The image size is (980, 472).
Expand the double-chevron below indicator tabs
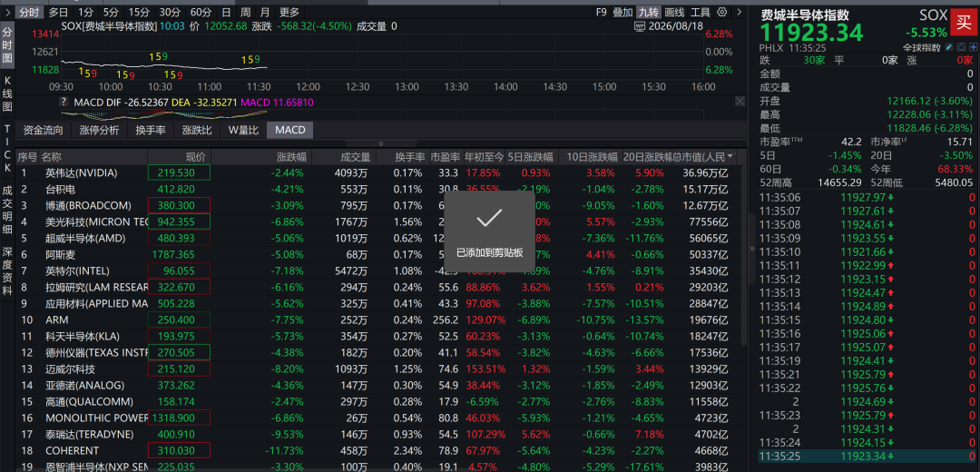[x=380, y=143]
